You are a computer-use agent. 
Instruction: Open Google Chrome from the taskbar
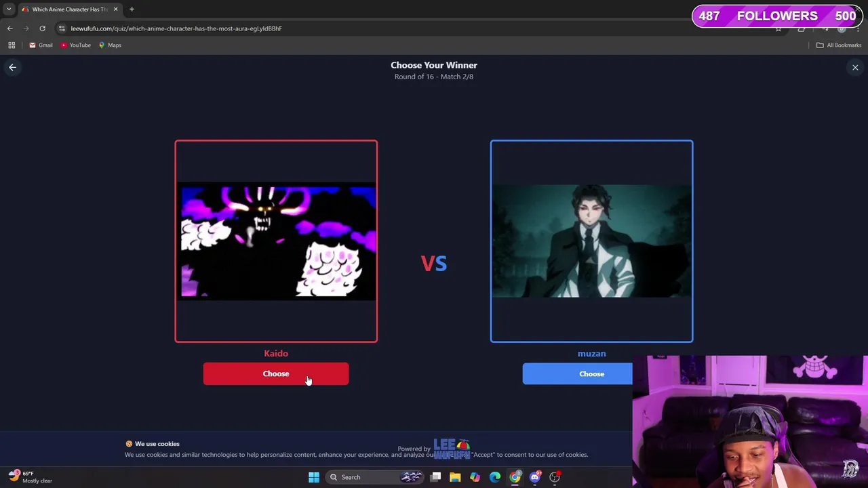[x=515, y=477]
